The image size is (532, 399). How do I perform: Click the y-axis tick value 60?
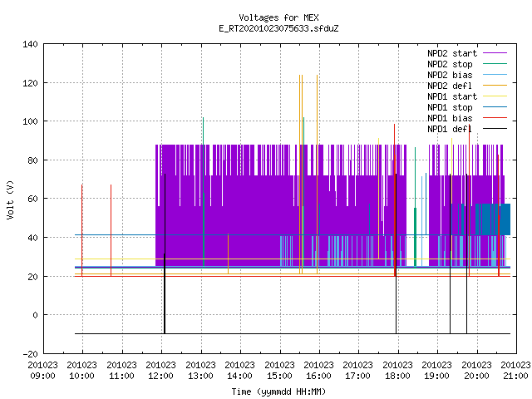click(x=32, y=199)
